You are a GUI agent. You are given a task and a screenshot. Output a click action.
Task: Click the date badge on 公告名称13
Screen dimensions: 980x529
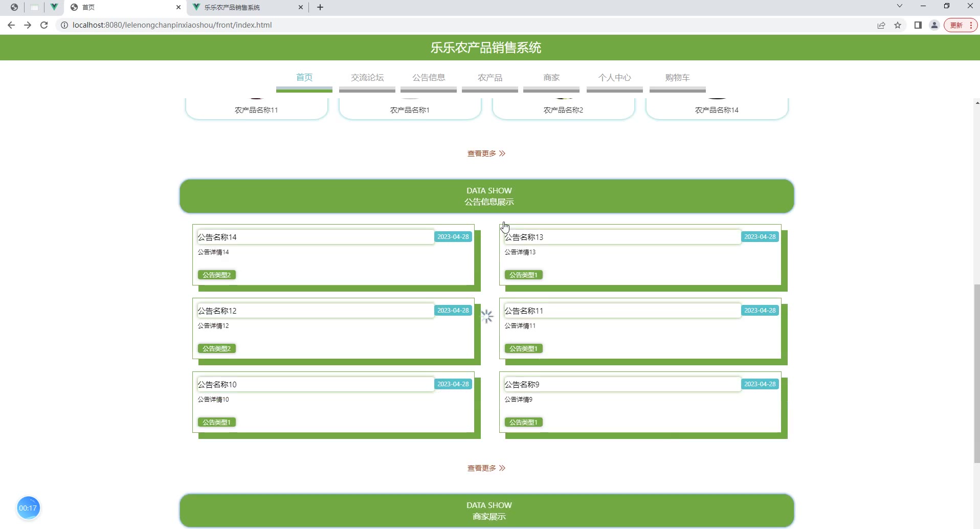pos(760,237)
